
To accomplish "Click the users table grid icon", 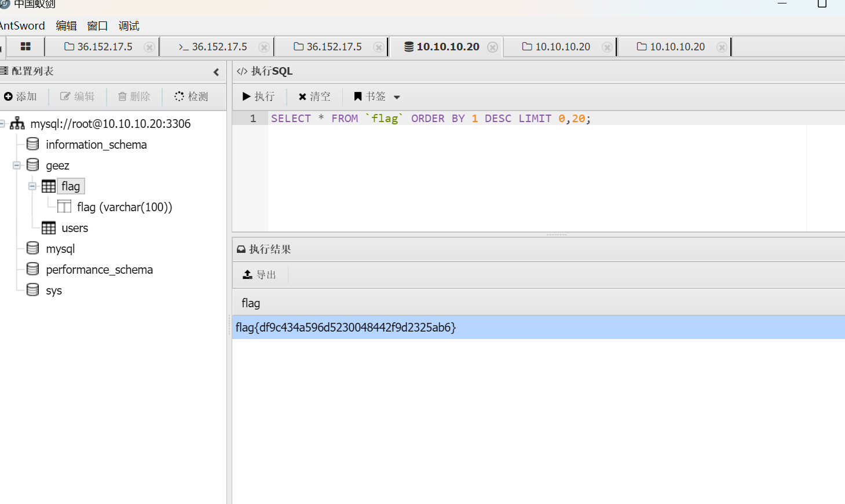I will point(49,228).
